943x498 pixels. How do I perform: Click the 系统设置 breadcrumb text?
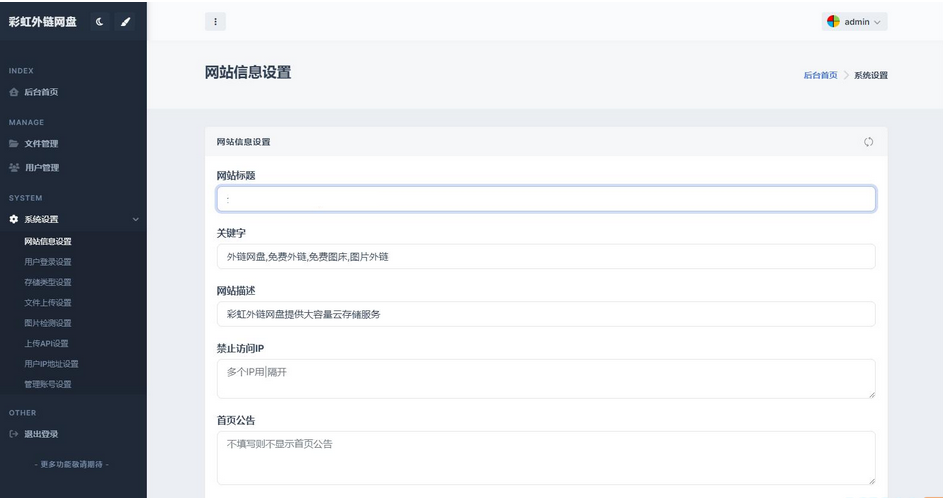tap(871, 75)
